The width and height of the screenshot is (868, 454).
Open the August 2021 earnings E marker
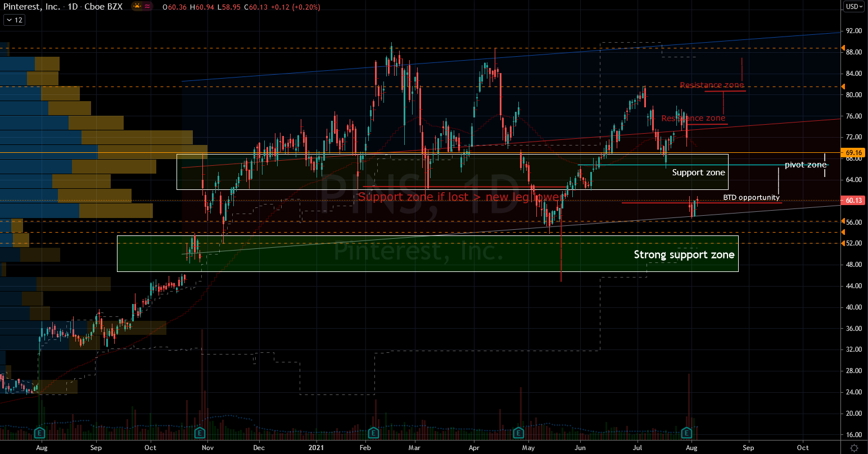(x=686, y=433)
